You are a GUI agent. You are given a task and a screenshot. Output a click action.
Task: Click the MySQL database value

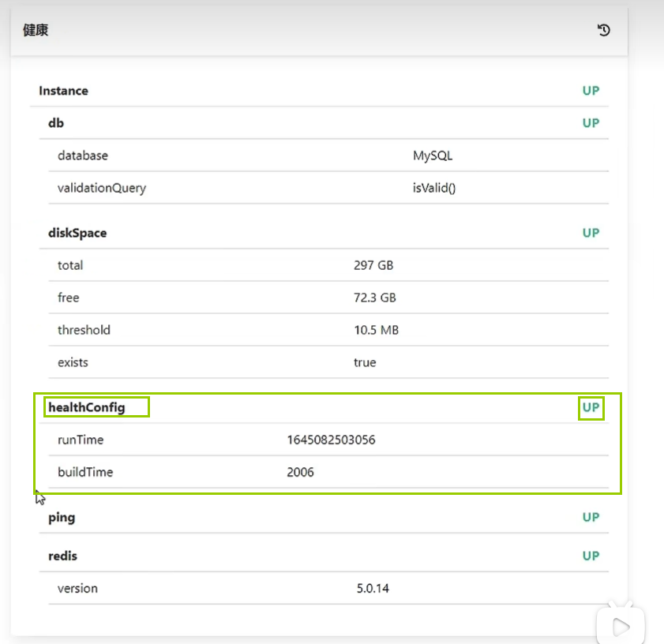coord(433,155)
